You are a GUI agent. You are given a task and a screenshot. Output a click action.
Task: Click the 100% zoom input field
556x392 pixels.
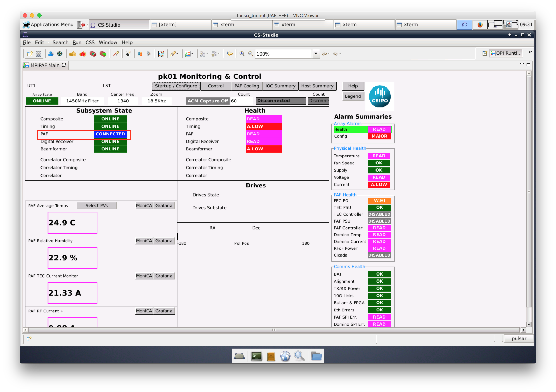coord(283,54)
